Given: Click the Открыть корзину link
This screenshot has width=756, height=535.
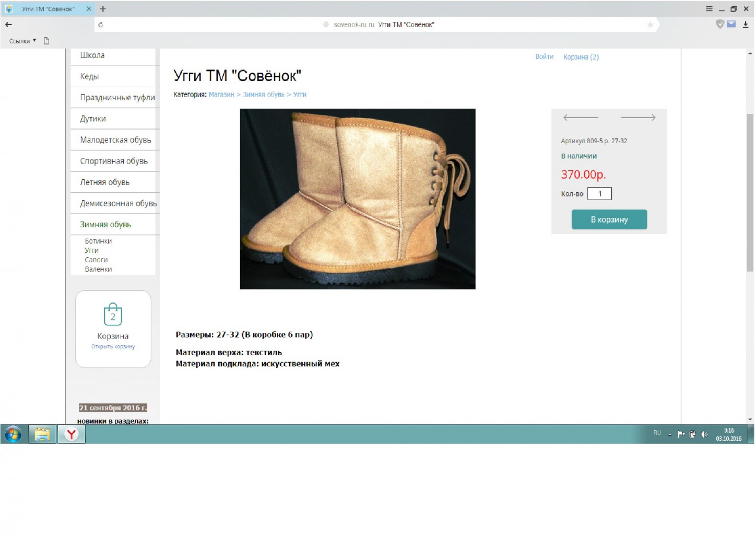Looking at the screenshot, I should click(x=113, y=347).
